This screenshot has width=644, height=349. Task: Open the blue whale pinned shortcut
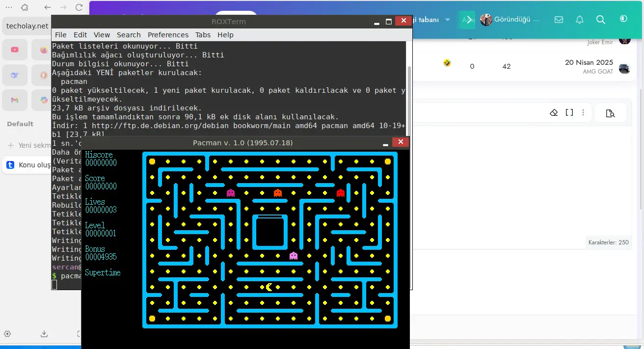(15, 75)
